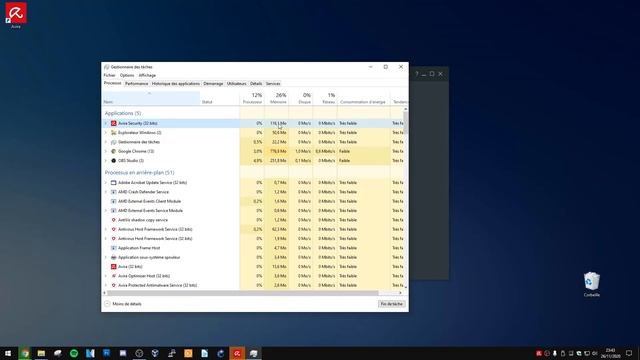Expand the Adobe Acrobat Update Service row
Screen dimensions: 640x360
[106, 183]
